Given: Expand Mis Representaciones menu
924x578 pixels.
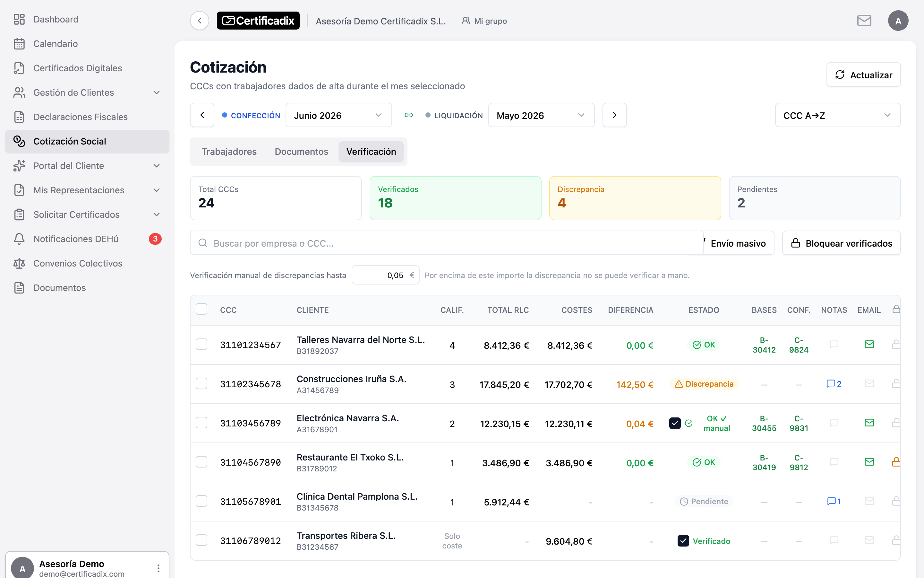Looking at the screenshot, I should click(87, 190).
